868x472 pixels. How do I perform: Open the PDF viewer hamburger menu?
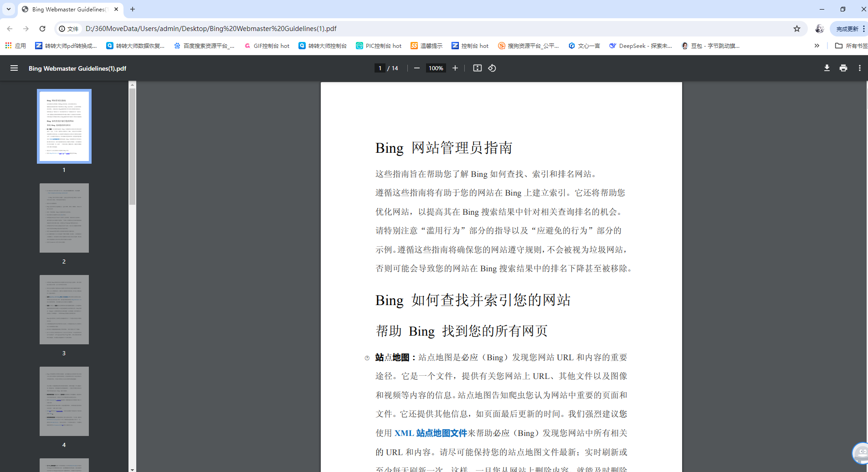[x=14, y=68]
